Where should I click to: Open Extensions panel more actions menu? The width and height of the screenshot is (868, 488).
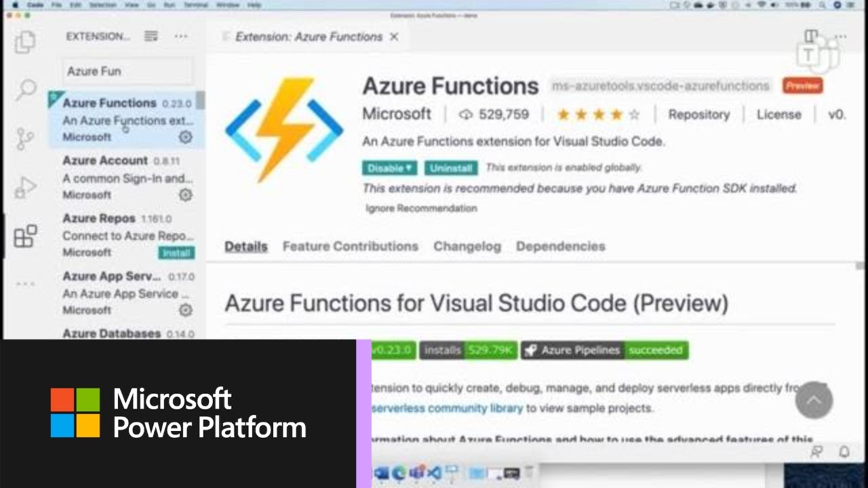point(180,36)
